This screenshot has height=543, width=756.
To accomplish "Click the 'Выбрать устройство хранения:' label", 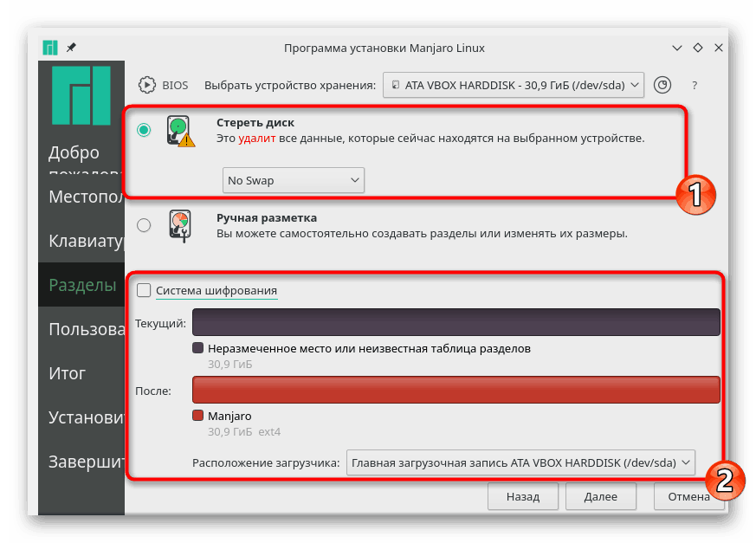I will (x=290, y=86).
